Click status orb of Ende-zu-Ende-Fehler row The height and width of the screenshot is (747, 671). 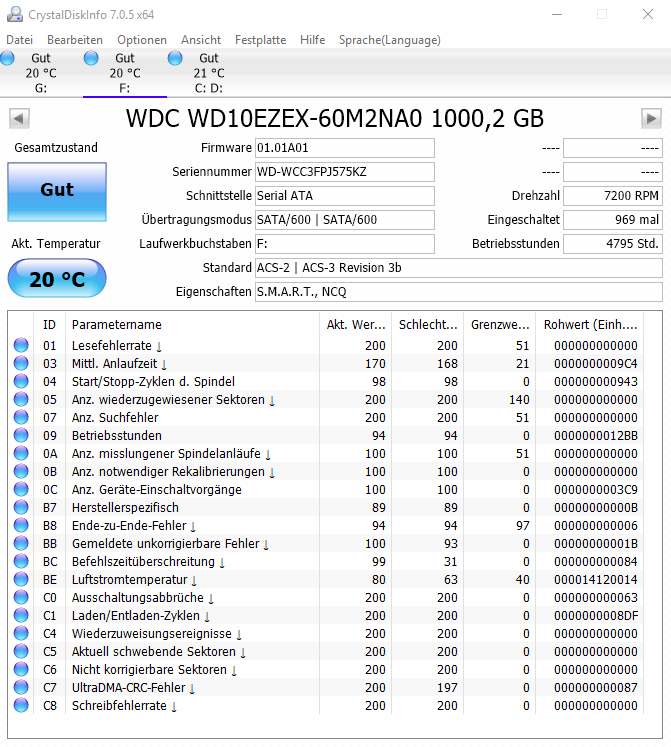(x=21, y=525)
